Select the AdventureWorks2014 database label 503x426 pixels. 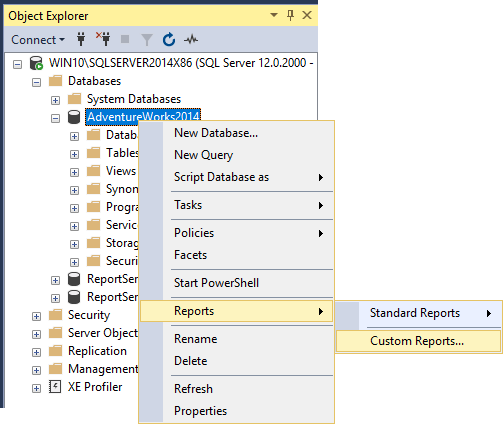(x=143, y=117)
